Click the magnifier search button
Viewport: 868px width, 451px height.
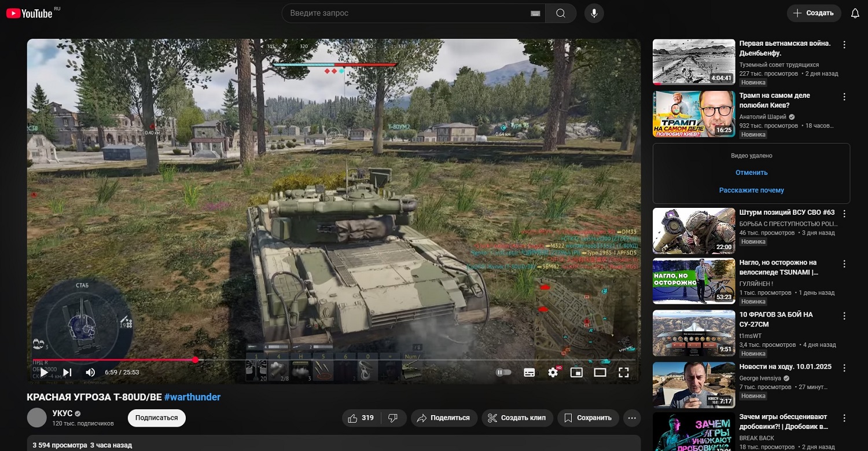point(560,13)
